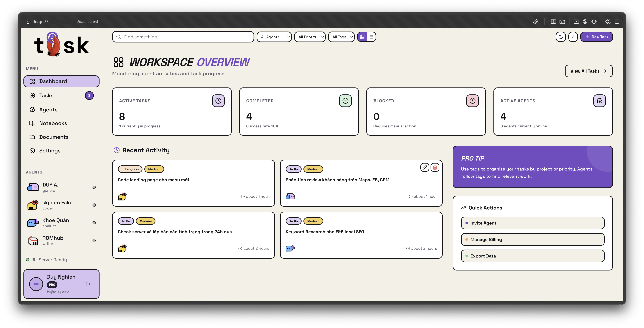Click the edit pencil icon on Maps review task
Image resolution: width=644 pixels, height=328 pixels.
(425, 167)
